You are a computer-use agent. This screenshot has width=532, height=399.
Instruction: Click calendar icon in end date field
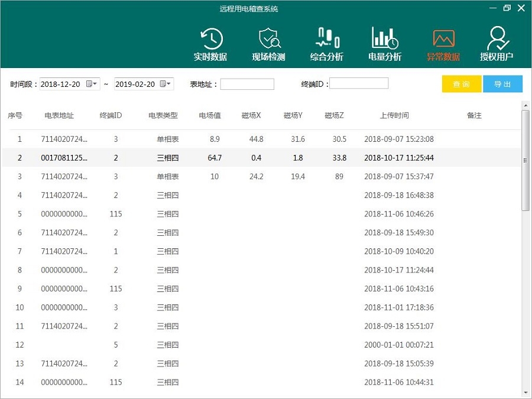tap(163, 84)
